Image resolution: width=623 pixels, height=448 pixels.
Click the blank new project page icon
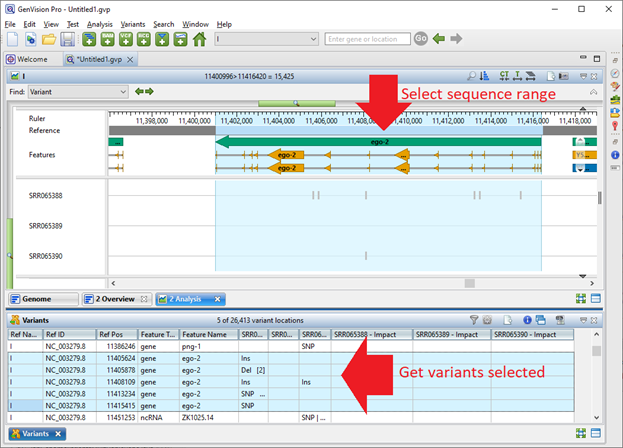pos(13,39)
